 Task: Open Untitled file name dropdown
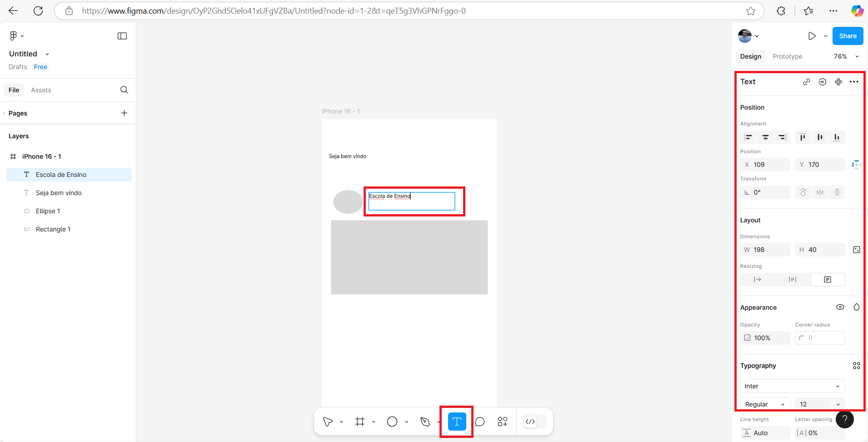tap(47, 54)
